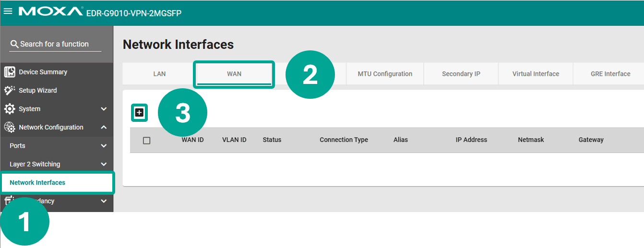This screenshot has width=644, height=248.
Task: Click the add WAN interface plus icon
Action: click(x=139, y=113)
